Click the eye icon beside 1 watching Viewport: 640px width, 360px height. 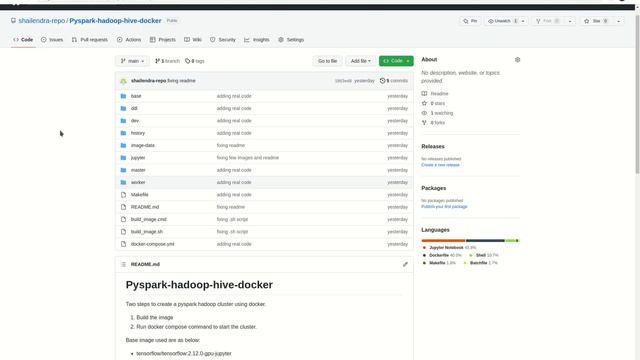(x=424, y=113)
